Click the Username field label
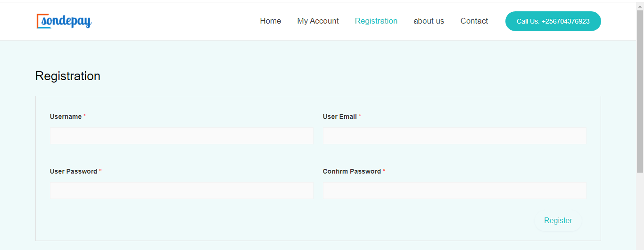This screenshot has width=644, height=250. [x=66, y=117]
